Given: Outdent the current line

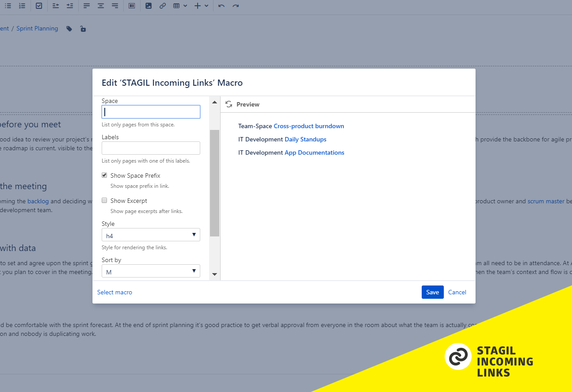Looking at the screenshot, I should tap(56, 6).
